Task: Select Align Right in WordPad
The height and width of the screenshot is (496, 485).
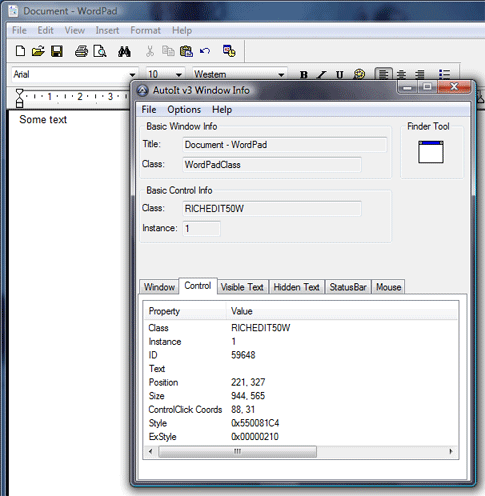Action: click(420, 74)
